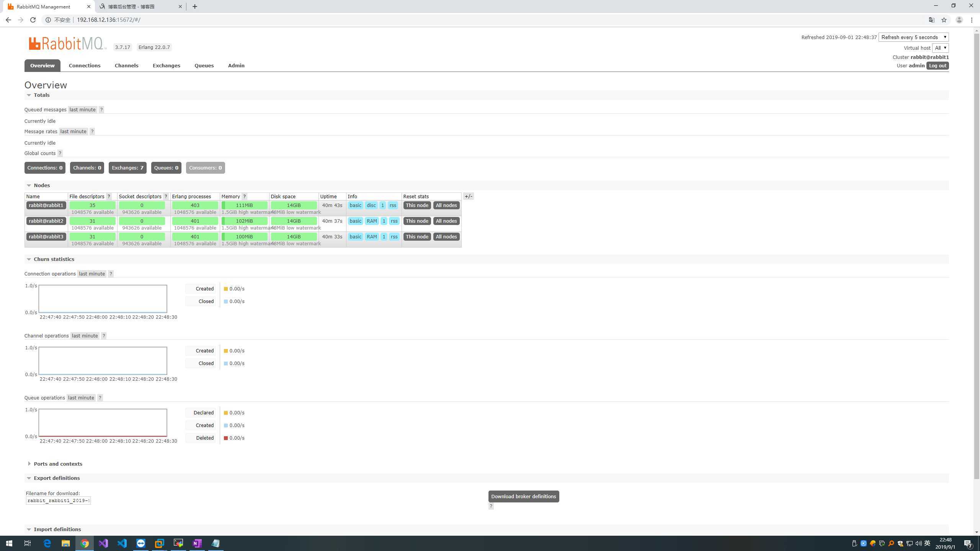
Task: Switch to the Admin tab
Action: pos(236,66)
